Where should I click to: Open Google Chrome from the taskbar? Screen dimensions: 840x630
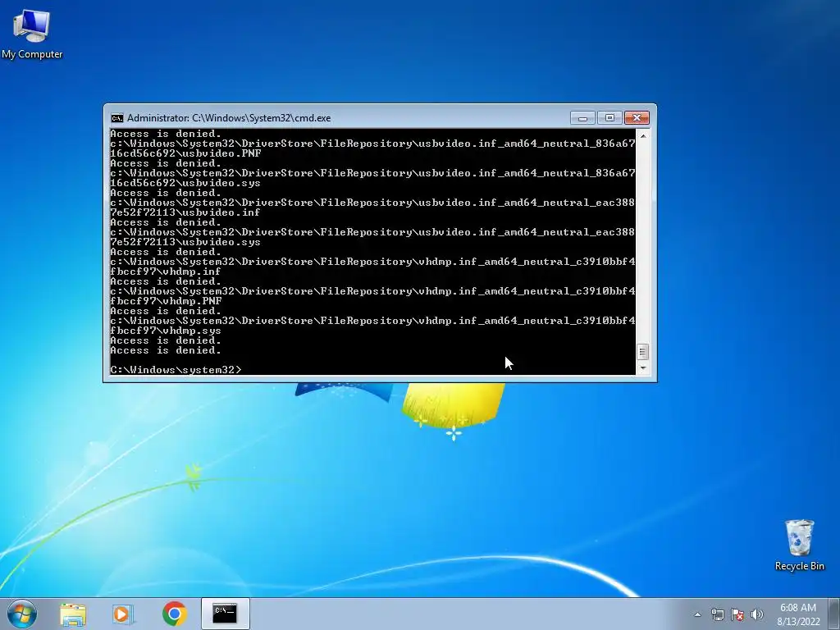[174, 614]
